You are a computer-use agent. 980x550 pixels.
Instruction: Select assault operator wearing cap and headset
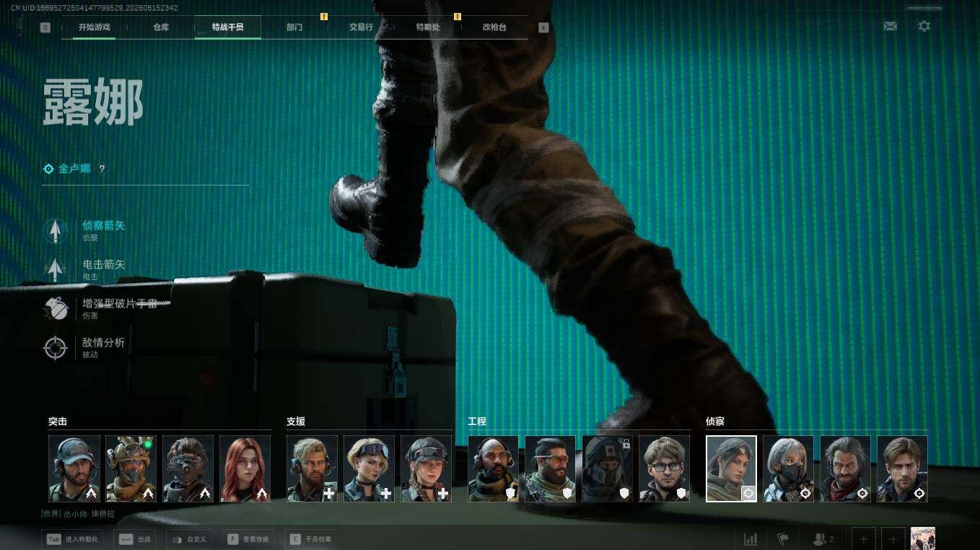coord(74,468)
